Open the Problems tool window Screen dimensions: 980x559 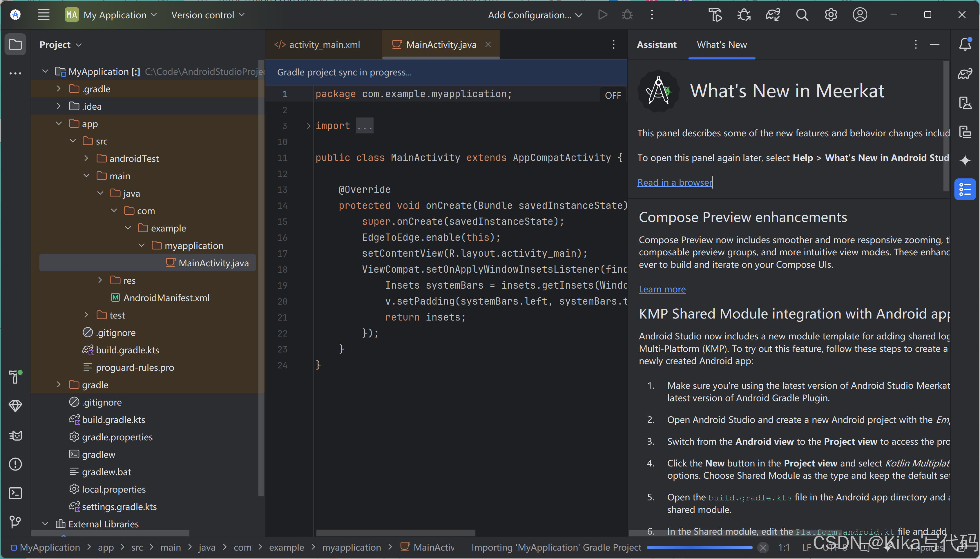click(15, 464)
